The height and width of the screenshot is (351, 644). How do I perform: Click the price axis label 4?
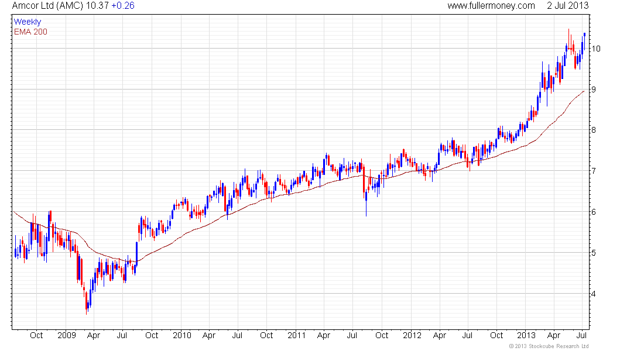click(x=594, y=294)
